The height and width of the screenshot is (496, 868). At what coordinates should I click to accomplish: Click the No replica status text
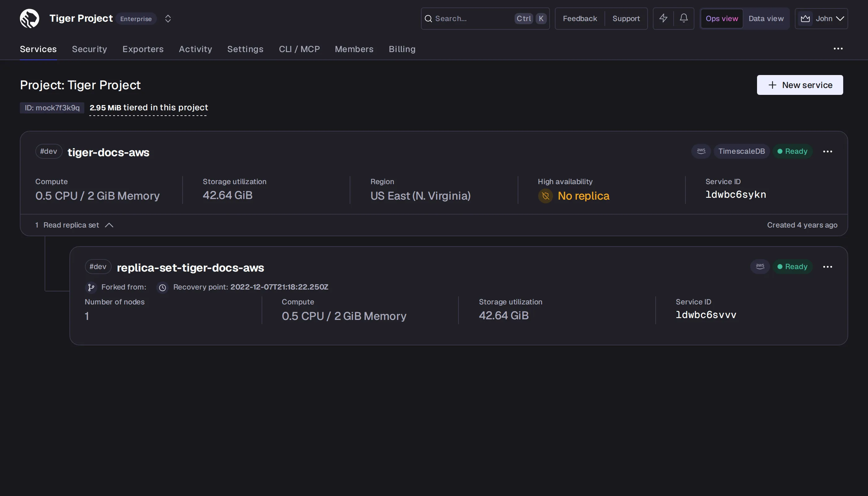pos(583,196)
